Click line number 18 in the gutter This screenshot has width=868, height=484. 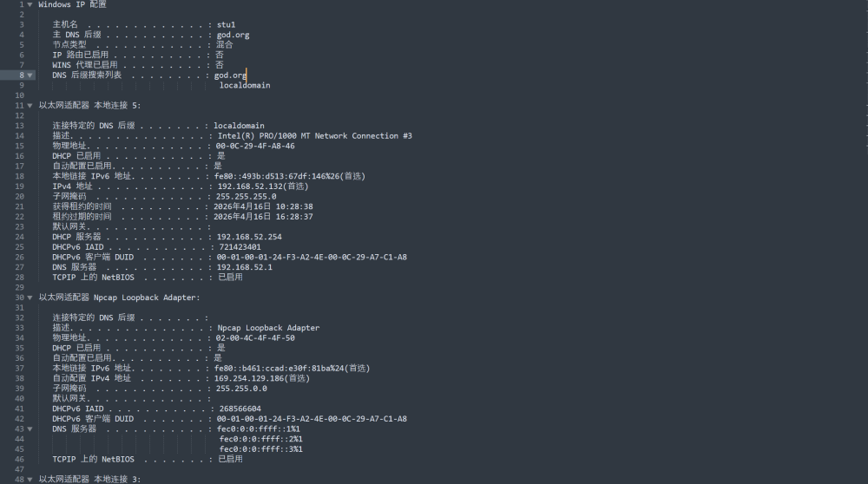pos(19,176)
